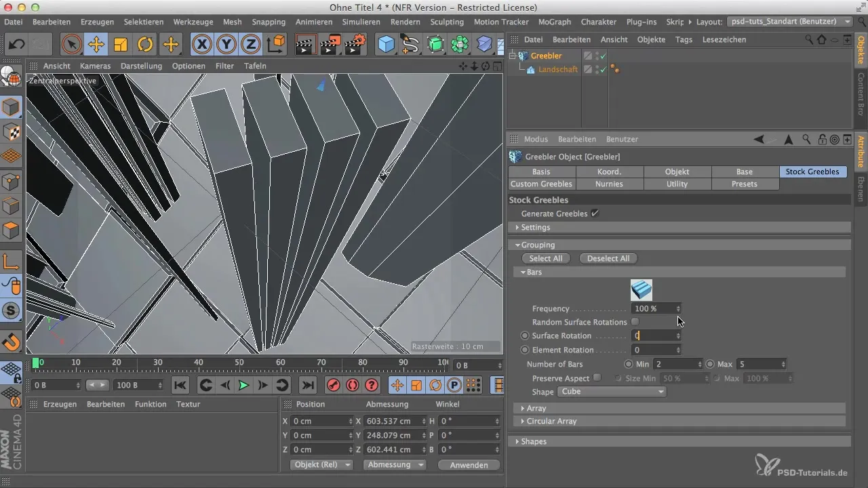868x488 pixels.
Task: Switch to Texture mode icon
Action: coord(12,131)
